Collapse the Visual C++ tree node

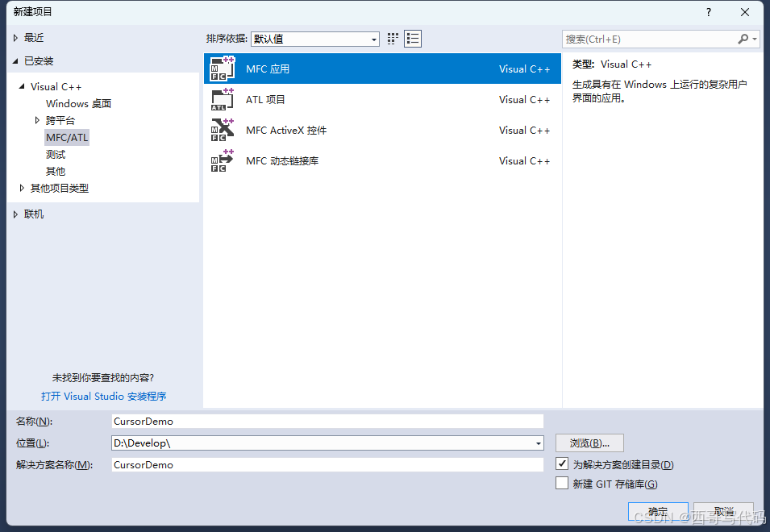pos(22,86)
